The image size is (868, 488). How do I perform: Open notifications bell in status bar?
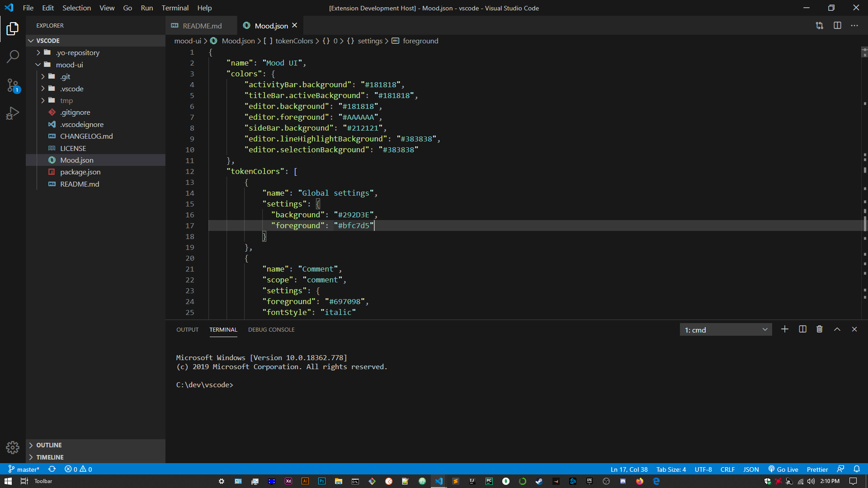[857, 469]
